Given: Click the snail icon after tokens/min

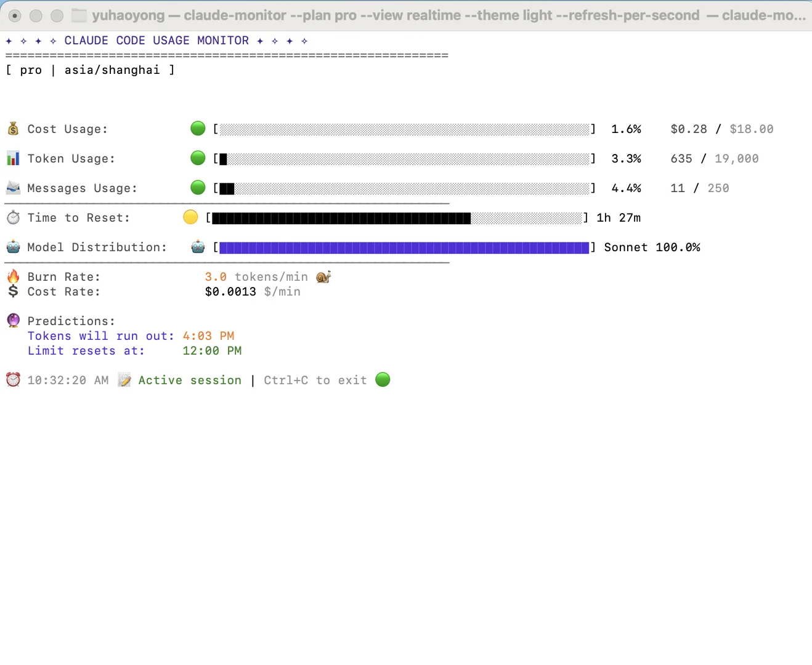Looking at the screenshot, I should click(x=323, y=276).
